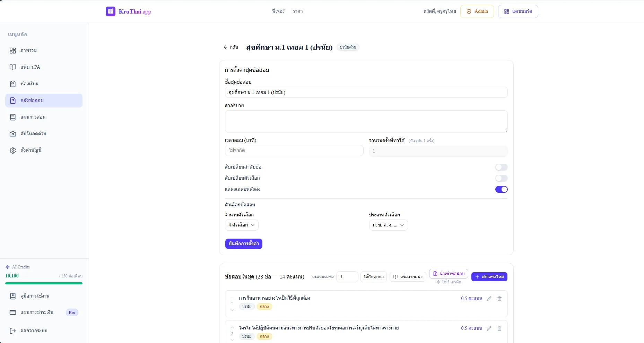
Task: Click the shield icon in Admin button
Action: pyautogui.click(x=469, y=11)
